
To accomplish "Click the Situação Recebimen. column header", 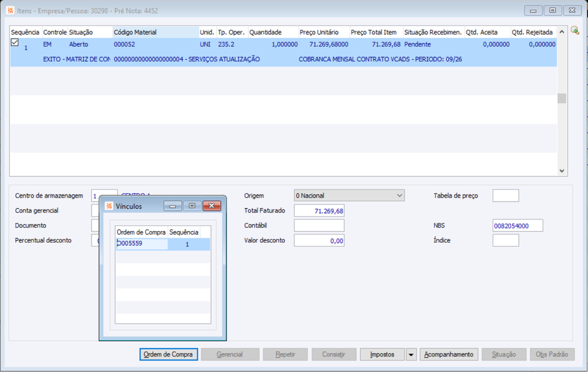I will [x=434, y=32].
